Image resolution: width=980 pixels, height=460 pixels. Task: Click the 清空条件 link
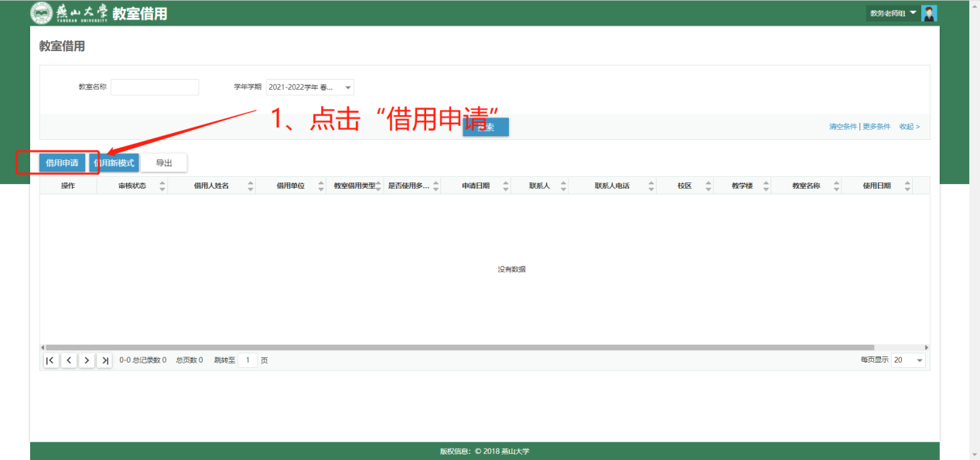tap(842, 126)
